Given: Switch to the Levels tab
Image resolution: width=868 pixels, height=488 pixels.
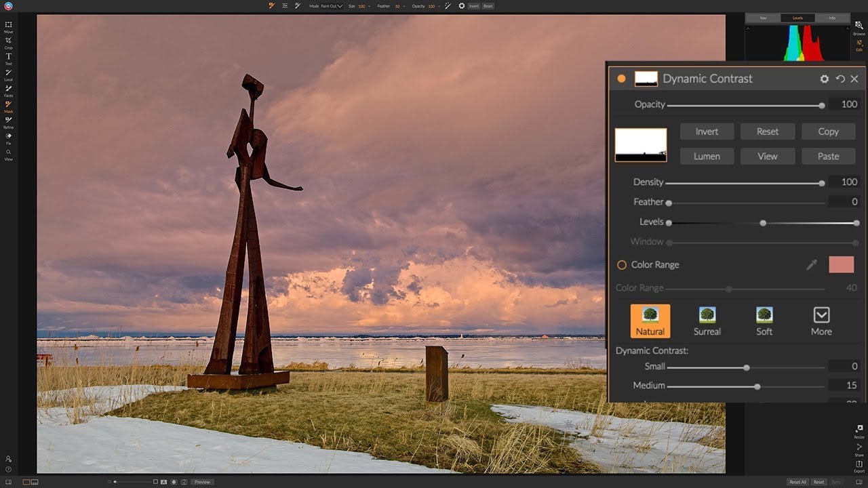Looking at the screenshot, I should [x=797, y=18].
